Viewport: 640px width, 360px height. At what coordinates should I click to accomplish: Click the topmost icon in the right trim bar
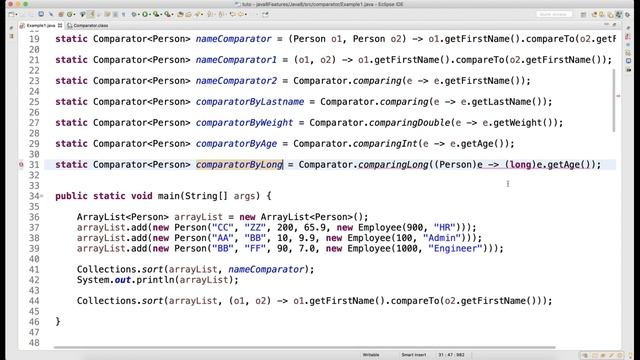pyautogui.click(x=629, y=28)
